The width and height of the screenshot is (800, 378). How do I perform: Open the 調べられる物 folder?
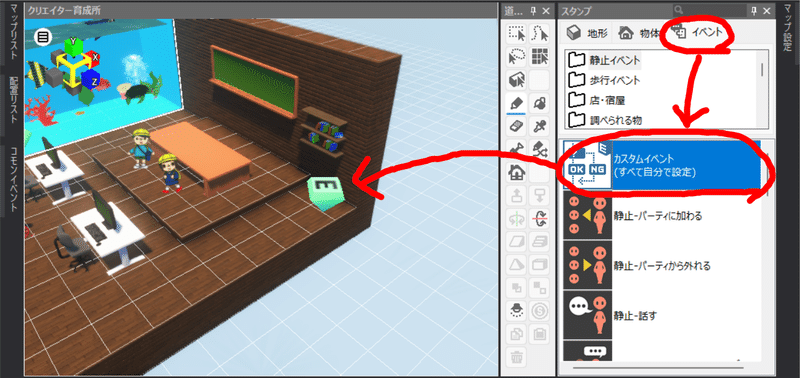(605, 120)
